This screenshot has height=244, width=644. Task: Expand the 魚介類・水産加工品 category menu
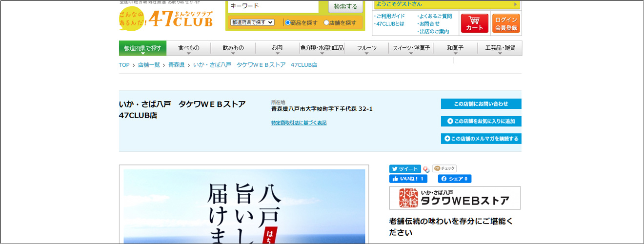322,48
